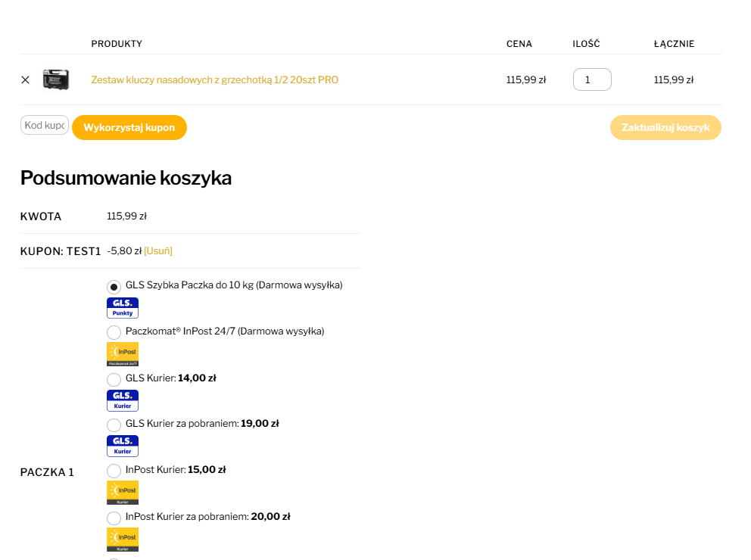Select InPost Kurier 15,00 zł shipping

pos(114,471)
